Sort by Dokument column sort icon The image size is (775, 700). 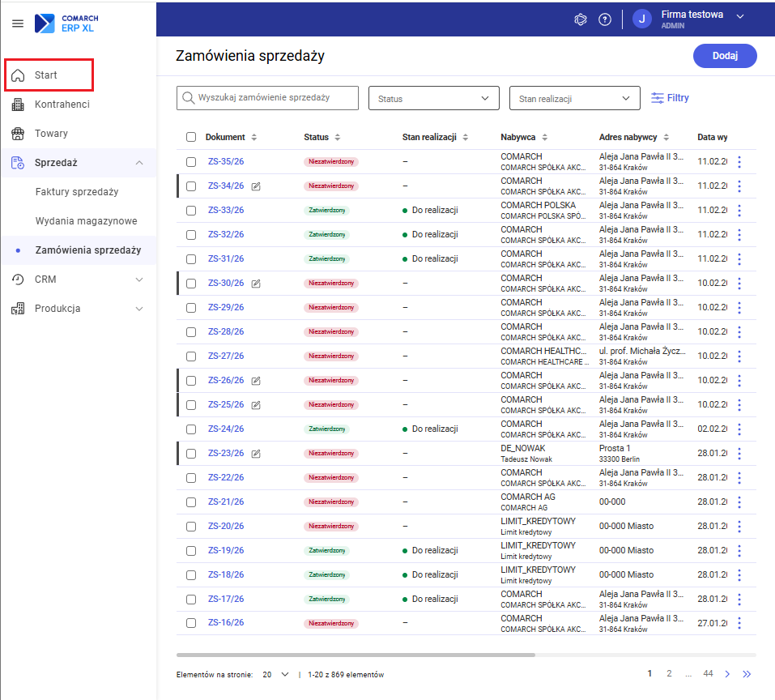tap(254, 138)
